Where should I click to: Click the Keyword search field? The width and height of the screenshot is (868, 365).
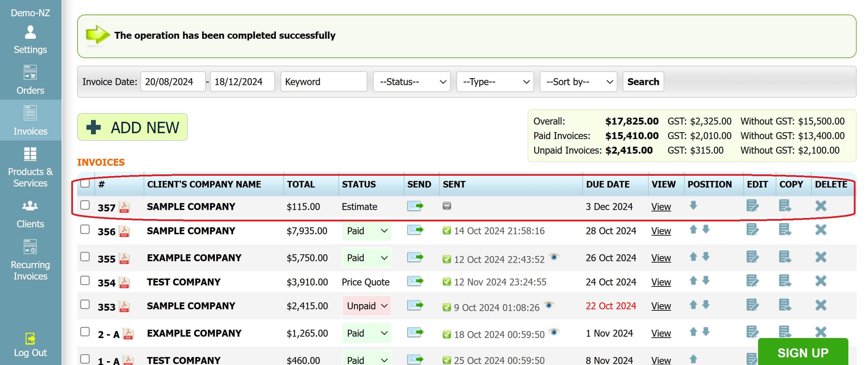[x=324, y=82]
